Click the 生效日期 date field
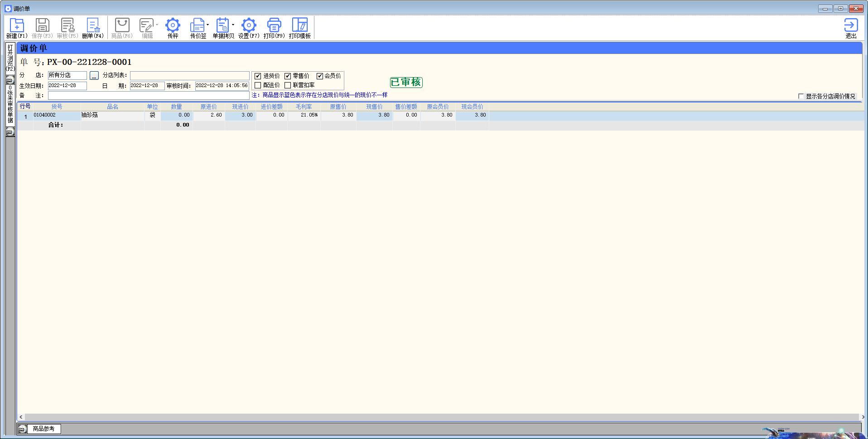This screenshot has width=868, height=439. click(67, 86)
